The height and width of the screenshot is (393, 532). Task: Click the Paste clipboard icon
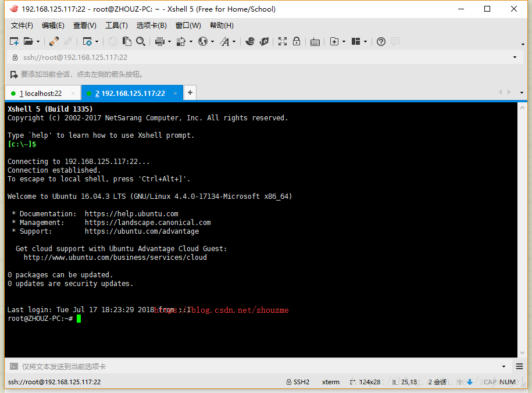(x=127, y=41)
